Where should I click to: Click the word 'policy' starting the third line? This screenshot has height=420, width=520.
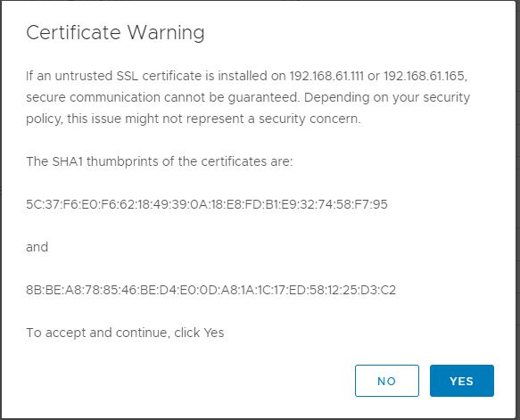(x=45, y=119)
